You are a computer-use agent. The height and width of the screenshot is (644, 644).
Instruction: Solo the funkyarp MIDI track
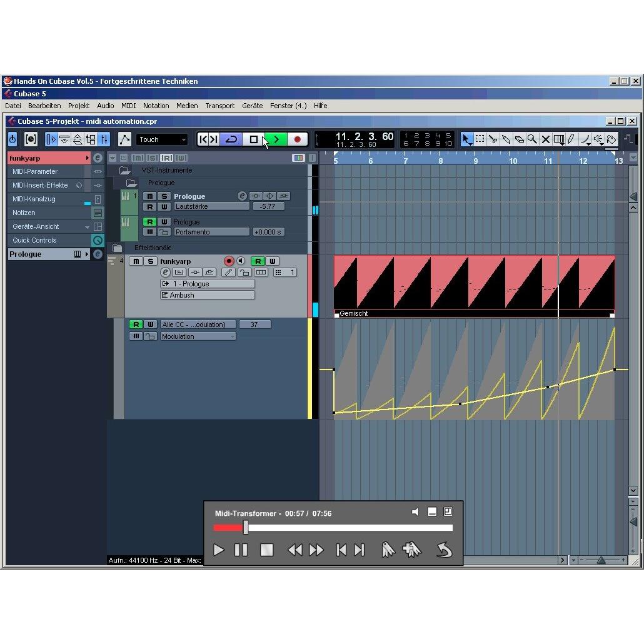pyautogui.click(x=150, y=261)
